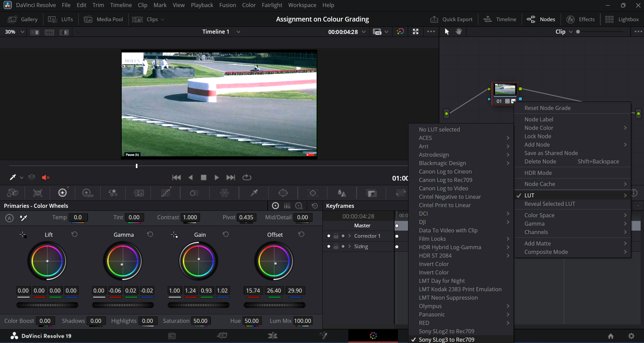Open the Blur palette
644x343 pixels.
tap(342, 193)
